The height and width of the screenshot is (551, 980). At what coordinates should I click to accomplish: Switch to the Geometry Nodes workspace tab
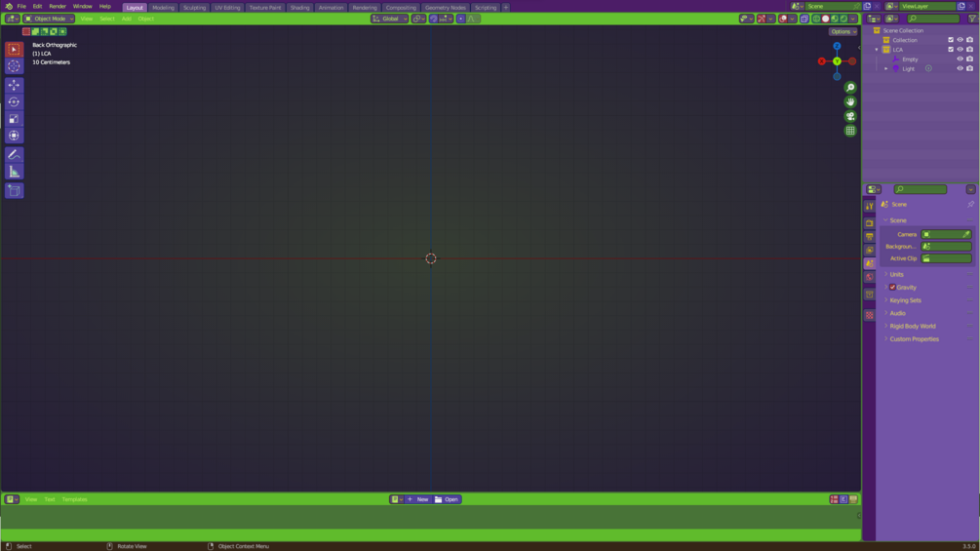tap(445, 8)
